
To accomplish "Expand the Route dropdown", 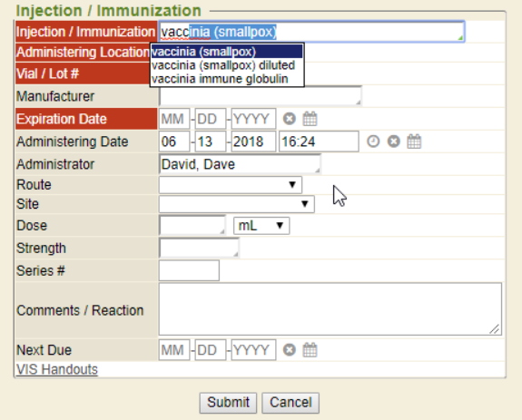I will [x=231, y=184].
